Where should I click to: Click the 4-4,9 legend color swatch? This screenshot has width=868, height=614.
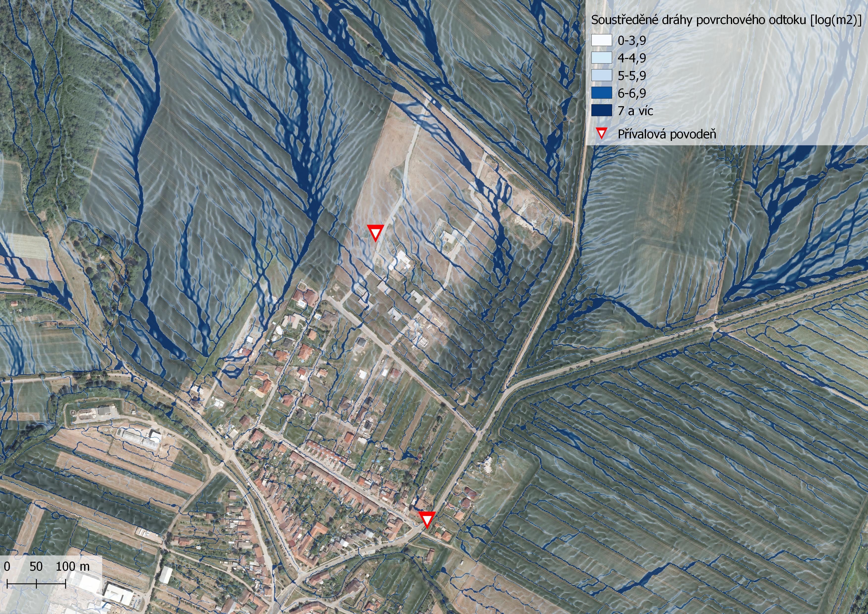click(601, 57)
